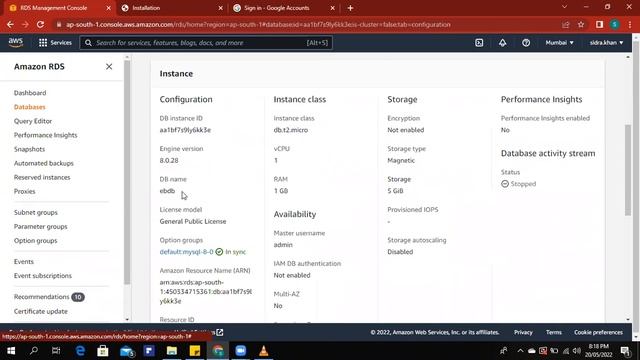
Task: Open taskbar clock showing 8:18 PM
Action: 599,351
